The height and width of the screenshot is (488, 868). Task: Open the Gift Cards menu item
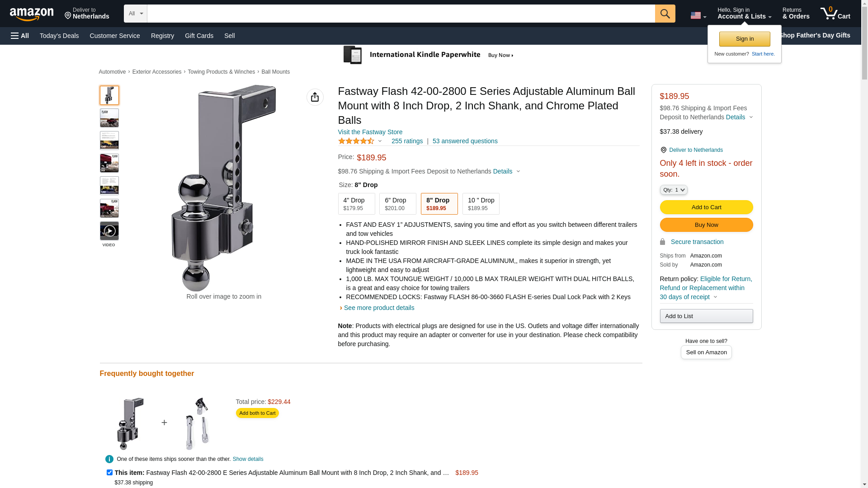(x=199, y=36)
